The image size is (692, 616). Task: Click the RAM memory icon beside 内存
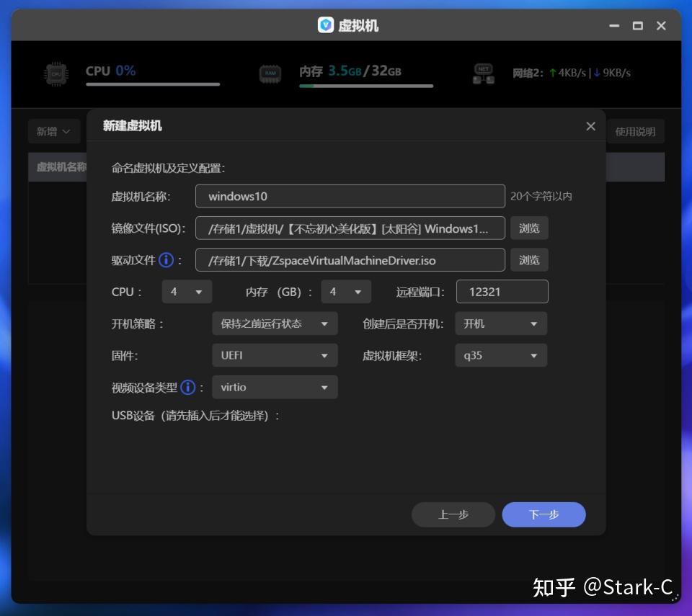pyautogui.click(x=270, y=72)
